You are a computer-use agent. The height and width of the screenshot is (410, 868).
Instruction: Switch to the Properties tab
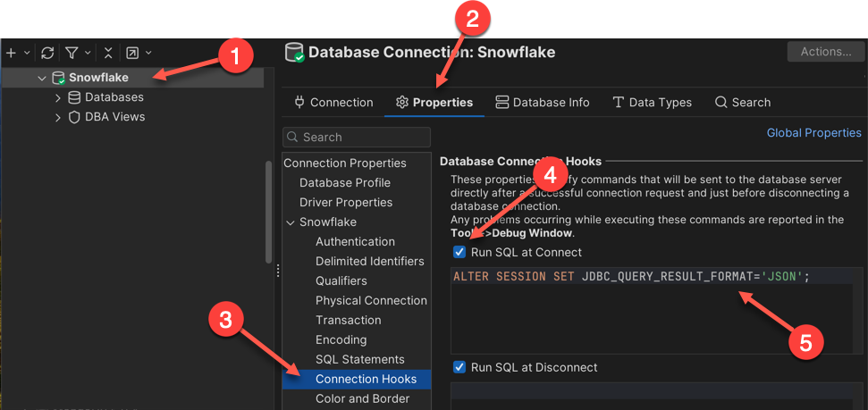(434, 103)
